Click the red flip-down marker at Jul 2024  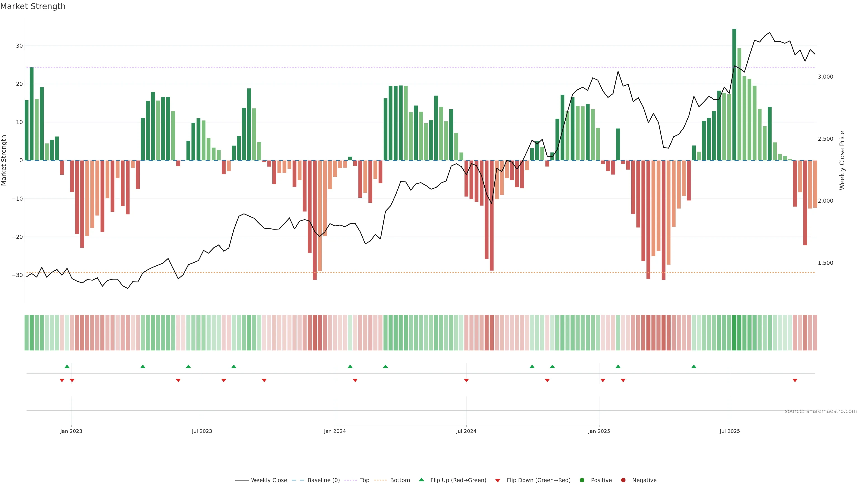tap(466, 380)
